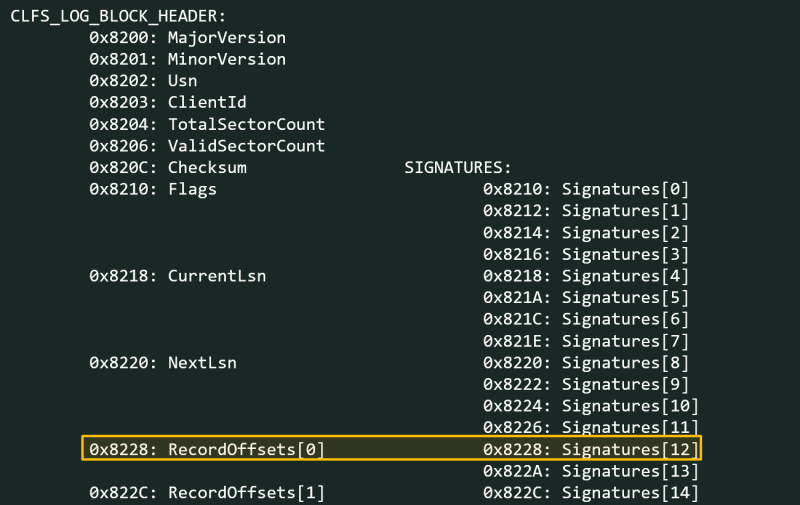The image size is (800, 505).
Task: Click the Flags field line
Action: click(x=152, y=189)
